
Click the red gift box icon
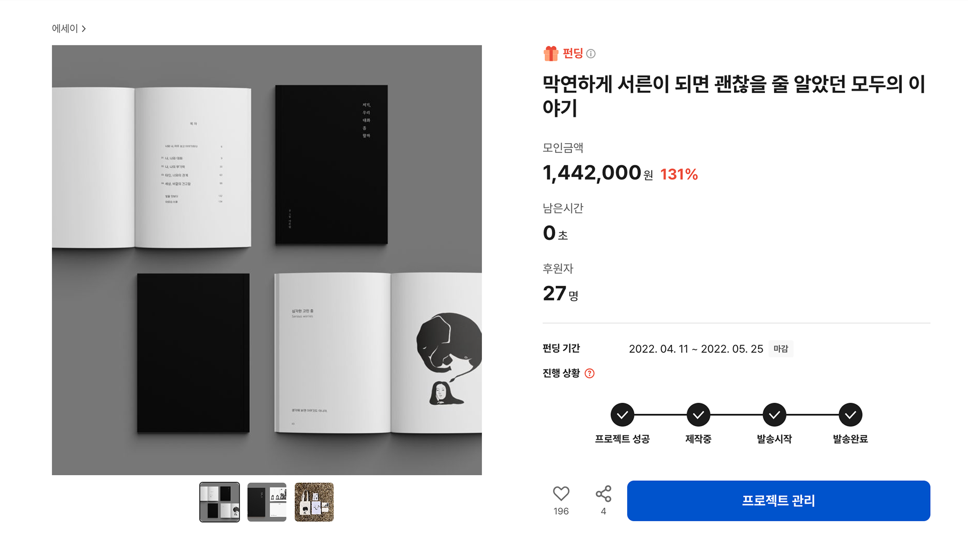tap(551, 53)
